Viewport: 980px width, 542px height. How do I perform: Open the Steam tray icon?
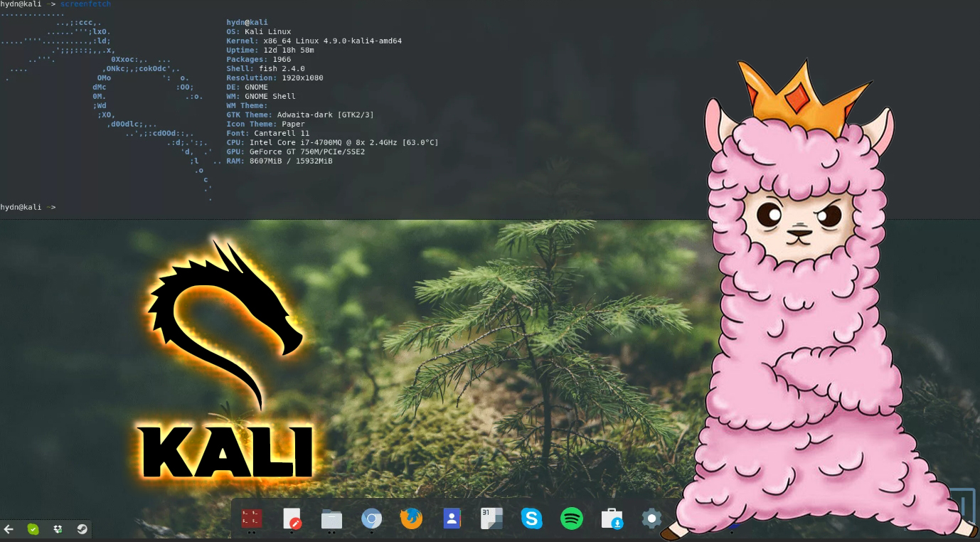click(x=82, y=529)
